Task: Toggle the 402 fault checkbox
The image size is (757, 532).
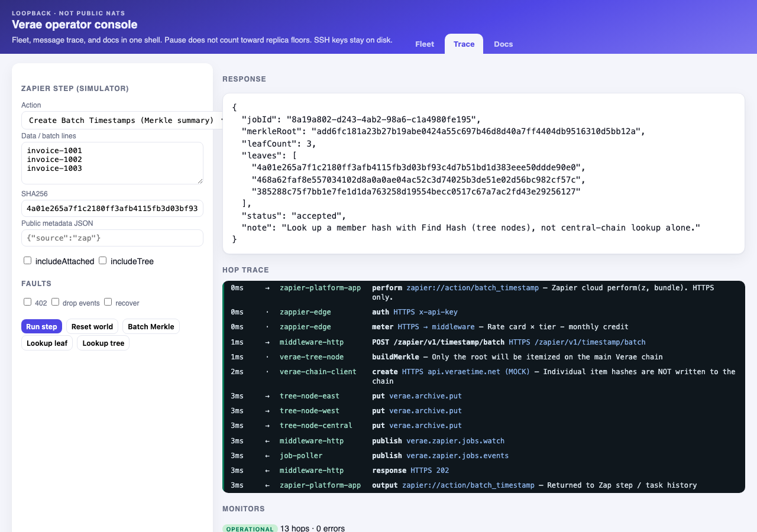Action: 28,302
